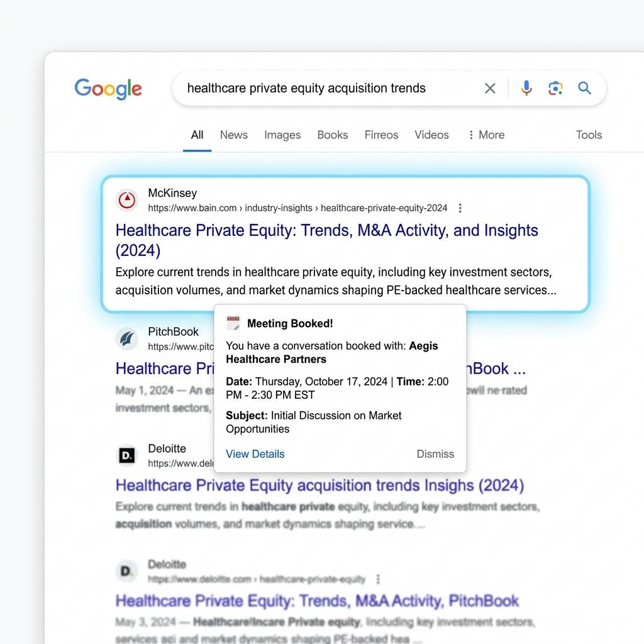Open the Healthcare Private Equity Trends 2024 result
The width and height of the screenshot is (644, 644).
point(326,240)
